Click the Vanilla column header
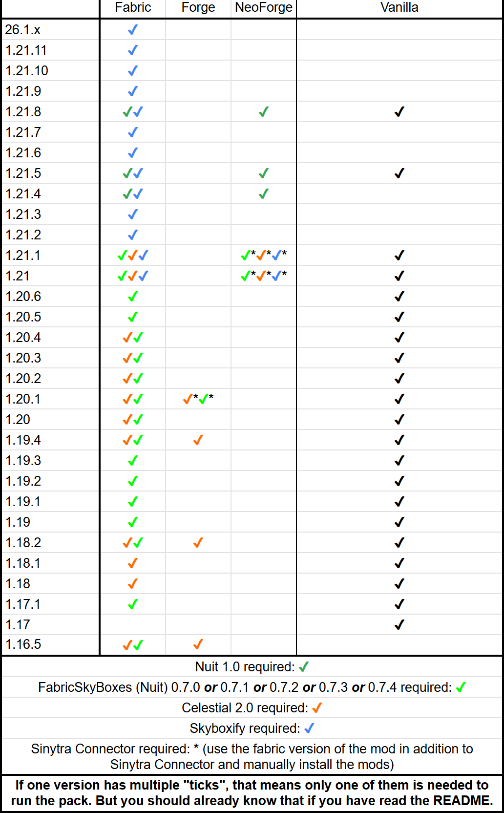Screen dimensions: 504x813 click(x=399, y=7)
